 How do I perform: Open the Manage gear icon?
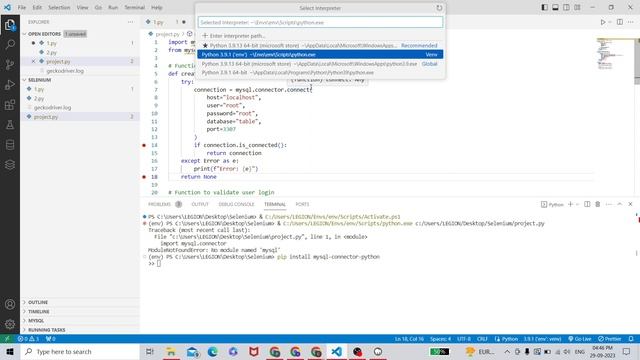[10, 324]
